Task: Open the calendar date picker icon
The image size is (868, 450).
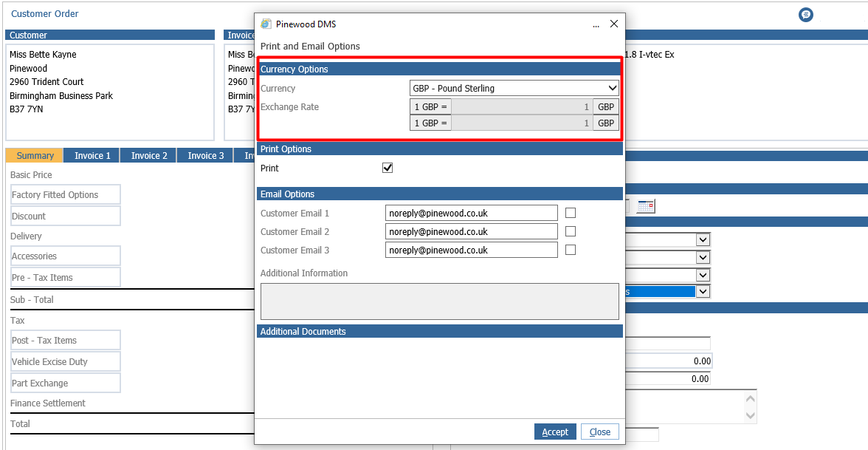Action: [x=645, y=206]
